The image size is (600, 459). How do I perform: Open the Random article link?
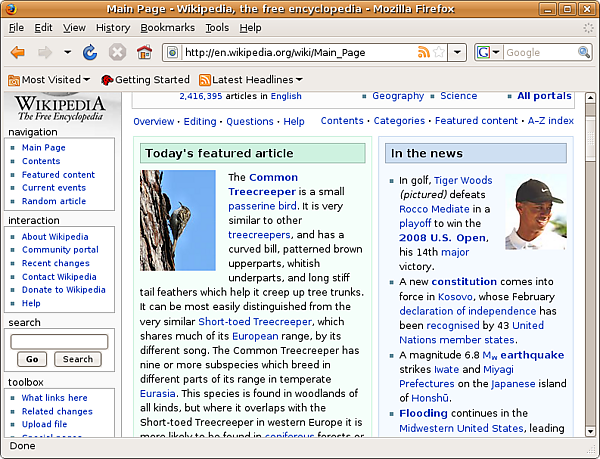(x=54, y=201)
